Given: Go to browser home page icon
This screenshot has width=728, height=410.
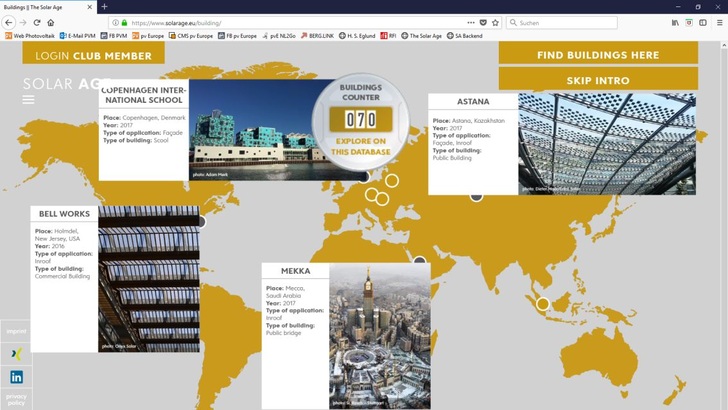Looking at the screenshot, I should pos(51,22).
